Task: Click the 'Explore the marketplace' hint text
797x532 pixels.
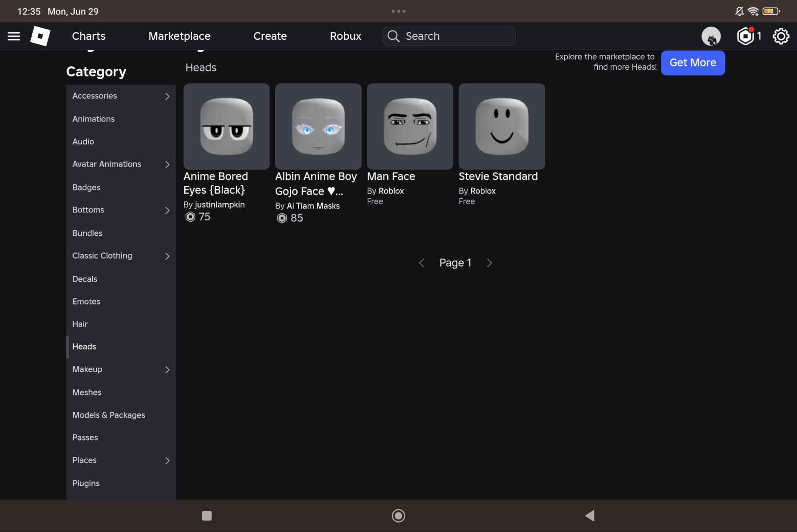Action: pos(606,62)
